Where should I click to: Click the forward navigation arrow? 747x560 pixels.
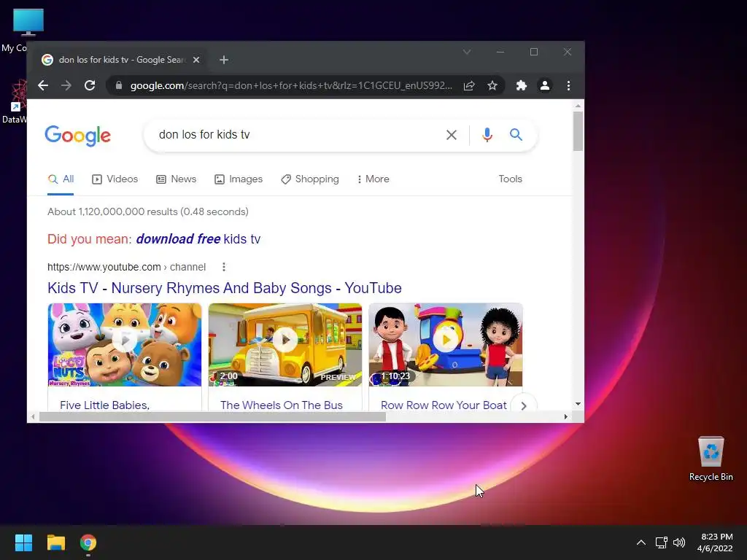66,86
